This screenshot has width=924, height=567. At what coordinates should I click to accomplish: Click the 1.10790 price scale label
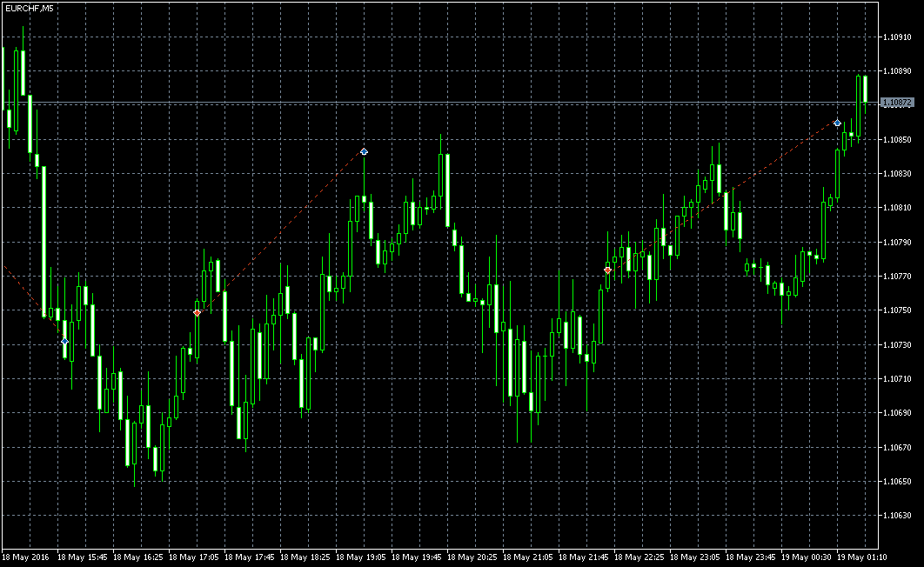[897, 242]
